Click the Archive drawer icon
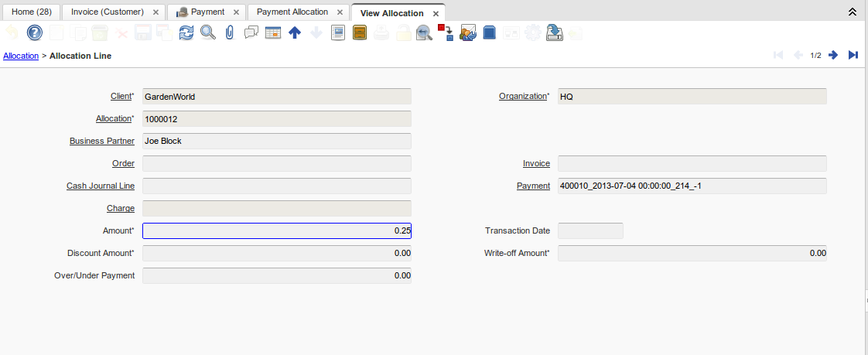The width and height of the screenshot is (868, 355). pos(359,32)
